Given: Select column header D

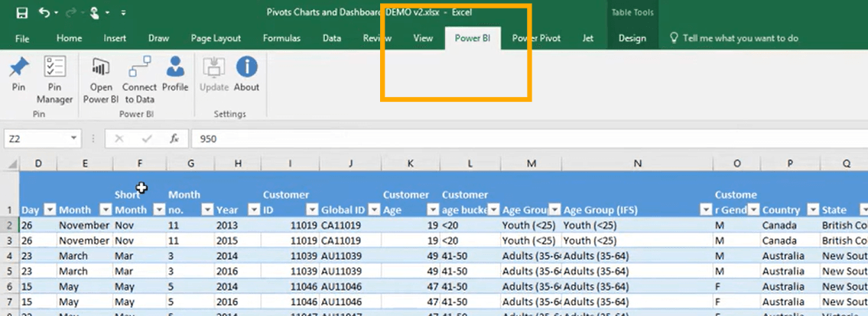Looking at the screenshot, I should coord(38,164).
